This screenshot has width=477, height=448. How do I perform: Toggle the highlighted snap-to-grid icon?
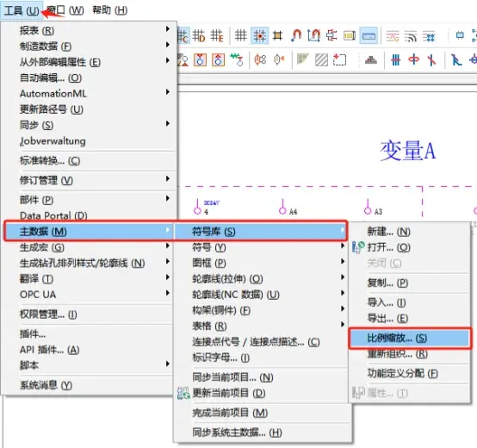click(x=259, y=35)
